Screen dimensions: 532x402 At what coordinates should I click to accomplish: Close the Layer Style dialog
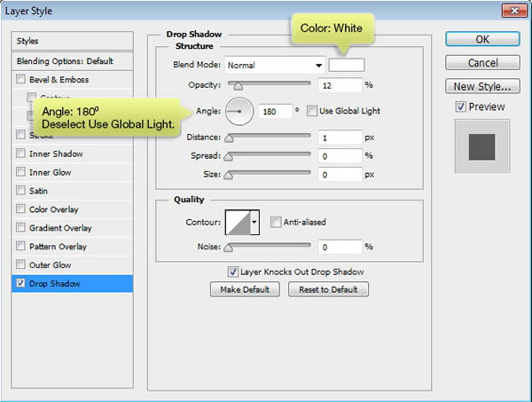[x=514, y=11]
